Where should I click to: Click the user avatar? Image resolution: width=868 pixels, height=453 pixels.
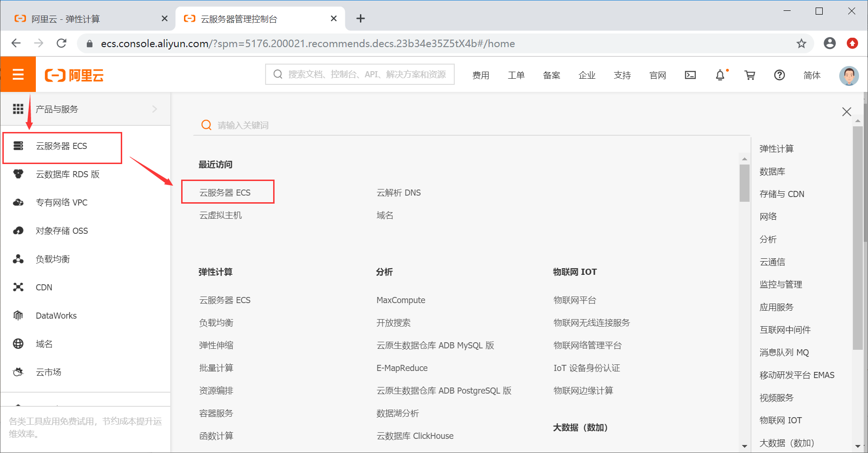click(x=849, y=75)
